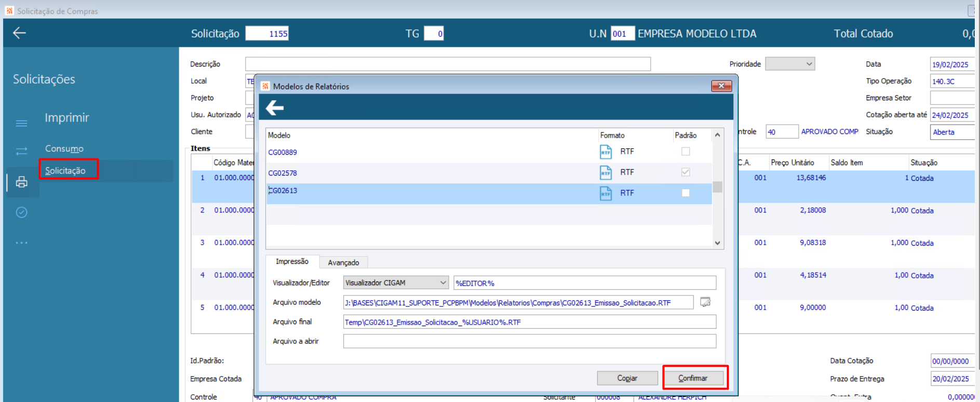980x402 pixels.
Task: Click the Preço Unitário column header
Action: tap(792, 163)
